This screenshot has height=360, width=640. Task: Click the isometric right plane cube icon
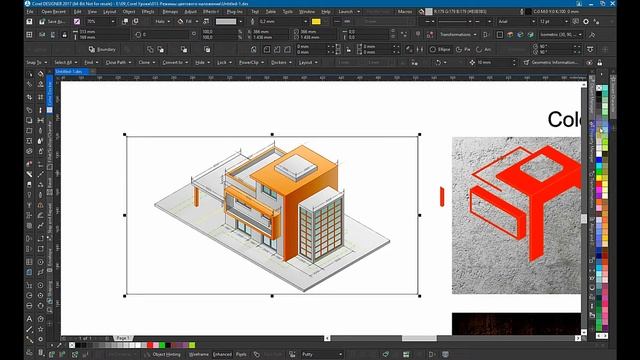coord(531,35)
